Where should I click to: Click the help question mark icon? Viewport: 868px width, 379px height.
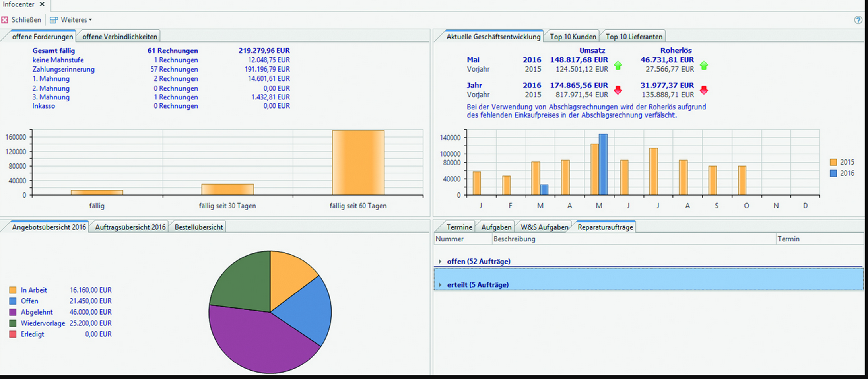(x=858, y=20)
